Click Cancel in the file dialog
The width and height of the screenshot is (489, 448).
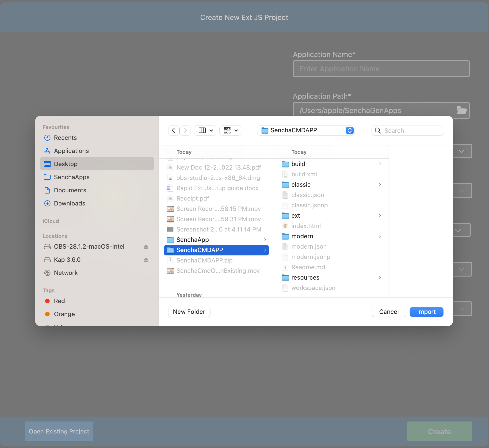point(389,312)
